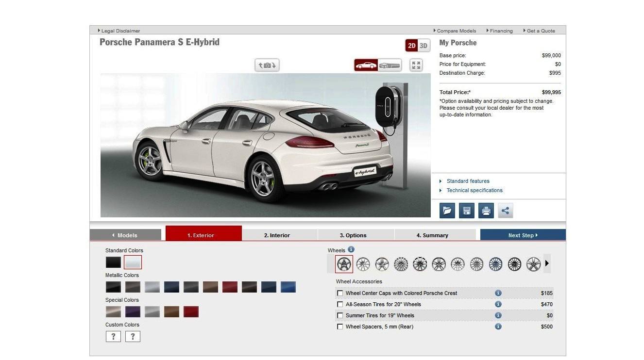Choose the red special color swatch
Viewport: 644px width, 360px height.
[191, 312]
